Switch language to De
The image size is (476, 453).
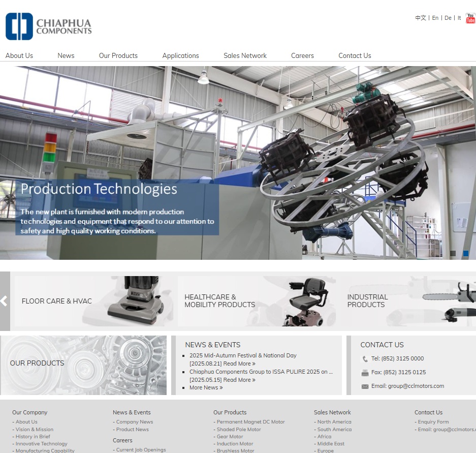(448, 18)
